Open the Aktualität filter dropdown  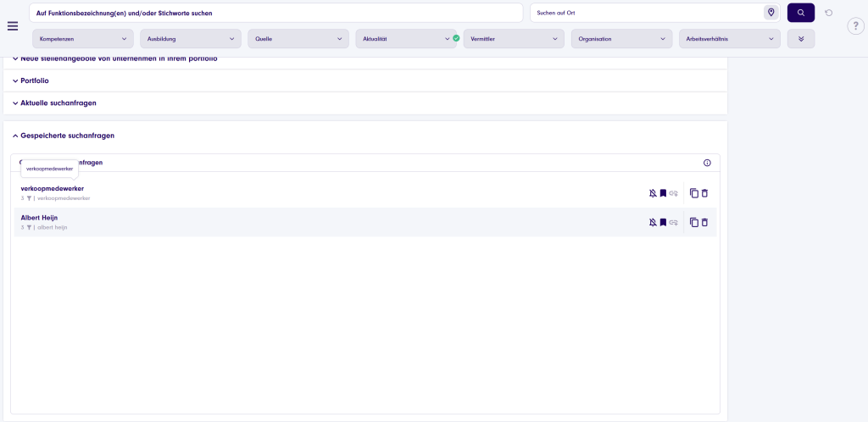click(405, 39)
